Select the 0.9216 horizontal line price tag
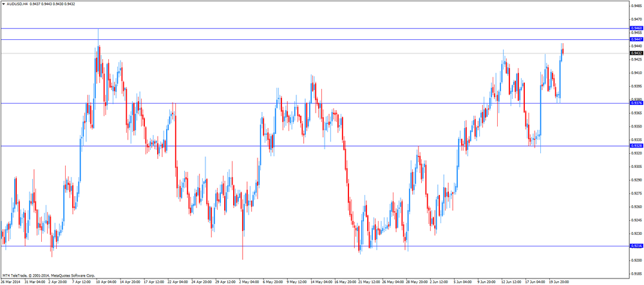 click(636, 246)
